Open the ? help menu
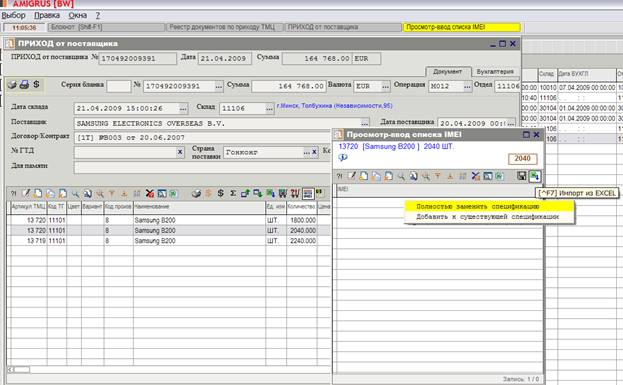 tap(98, 15)
